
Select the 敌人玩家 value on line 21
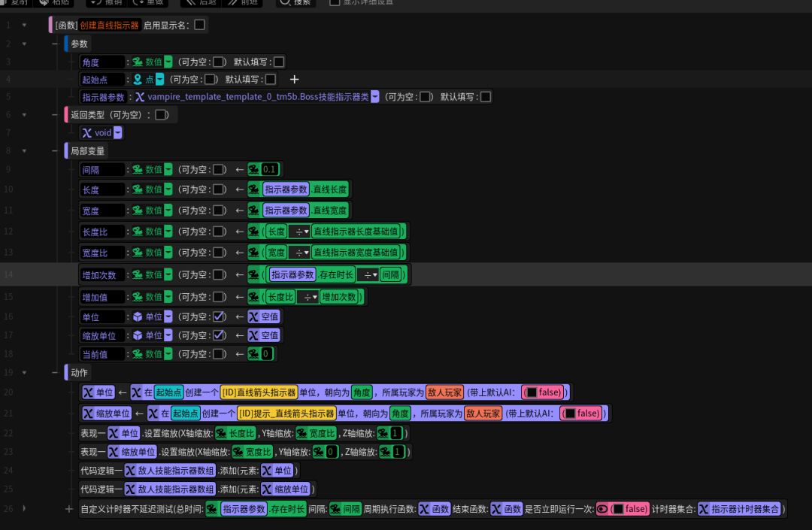483,413
